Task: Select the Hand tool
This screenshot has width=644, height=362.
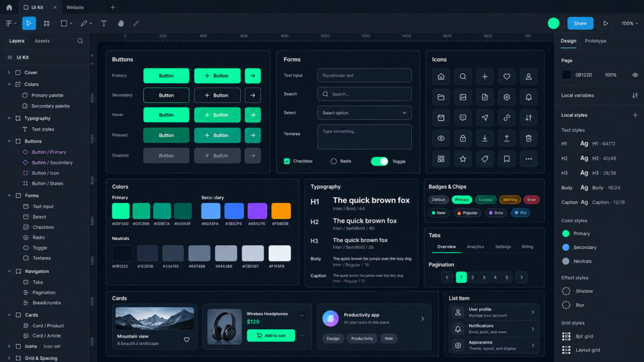Action: pos(120,23)
